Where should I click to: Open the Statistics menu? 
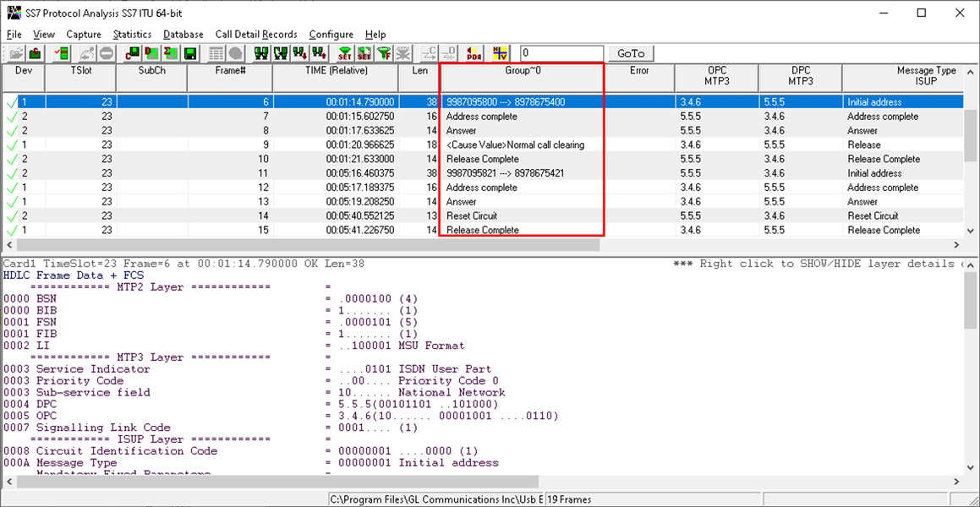133,35
